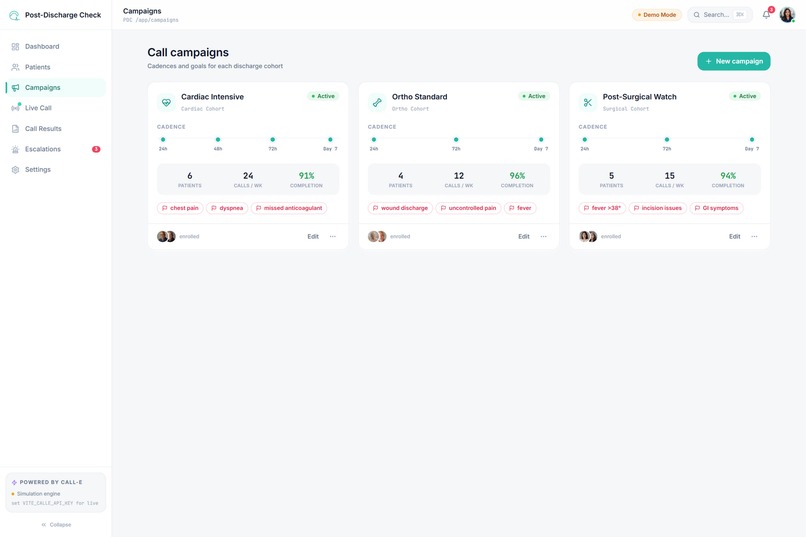The image size is (806, 537).
Task: Click the Powered by Call-E sparkle icon
Action: click(x=14, y=483)
